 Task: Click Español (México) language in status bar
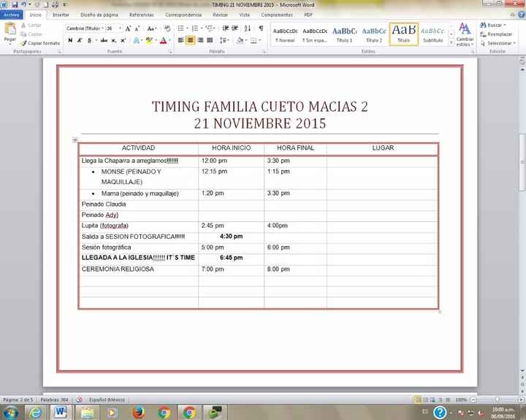[x=107, y=400]
